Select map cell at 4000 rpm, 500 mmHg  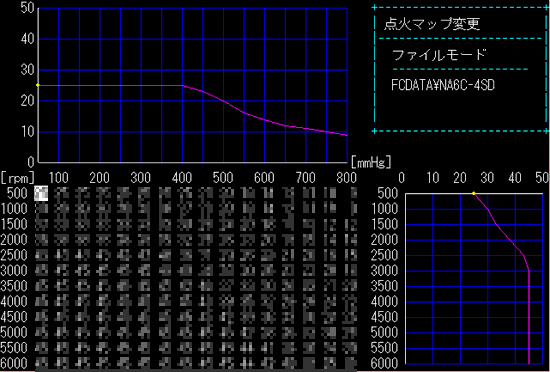pos(227,301)
